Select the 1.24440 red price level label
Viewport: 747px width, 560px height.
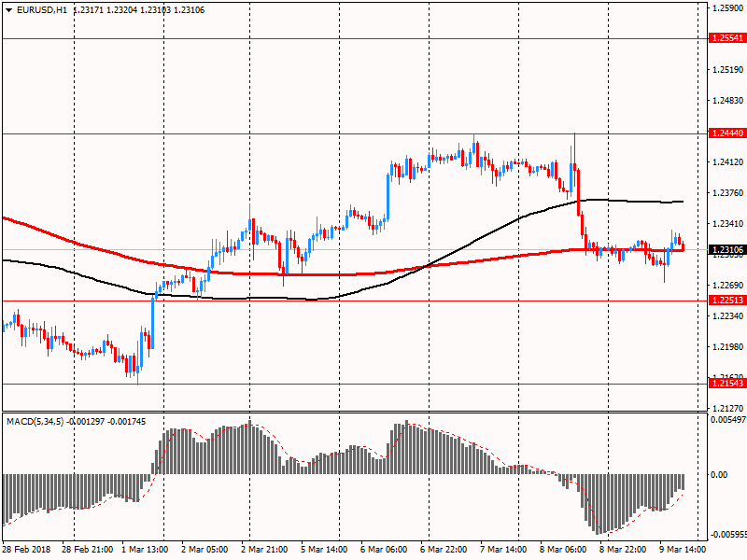pos(727,133)
